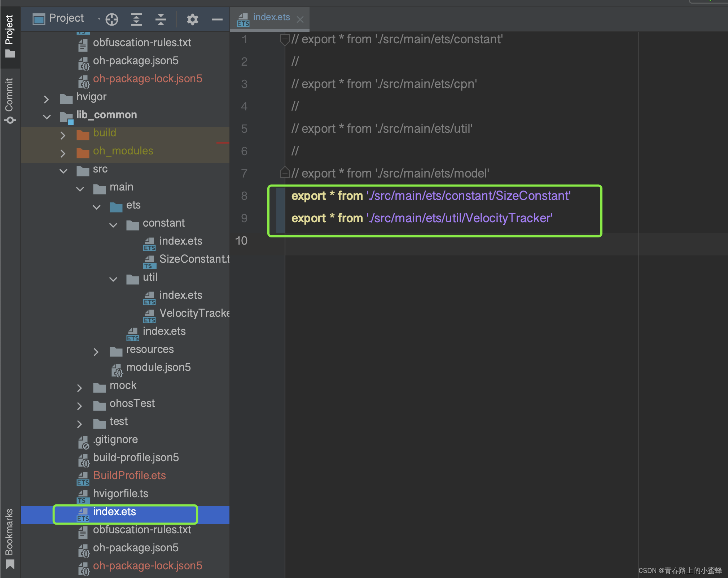Select the module.json5 file

coord(158,367)
